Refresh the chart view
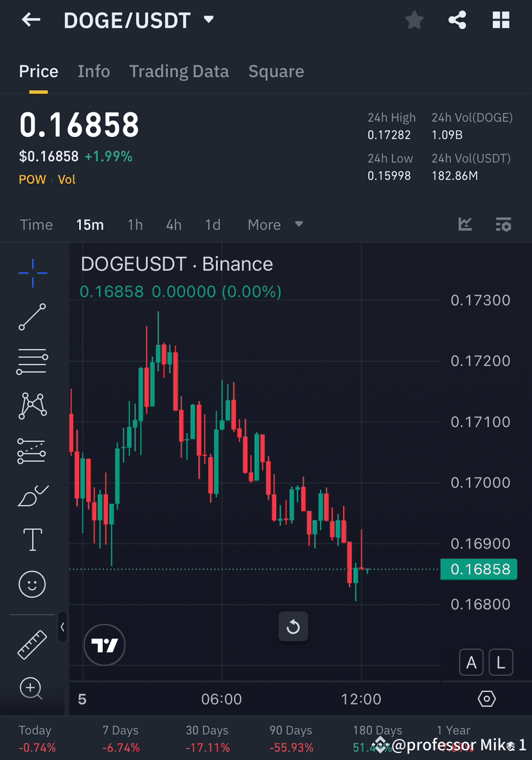532x760 pixels. pyautogui.click(x=293, y=626)
